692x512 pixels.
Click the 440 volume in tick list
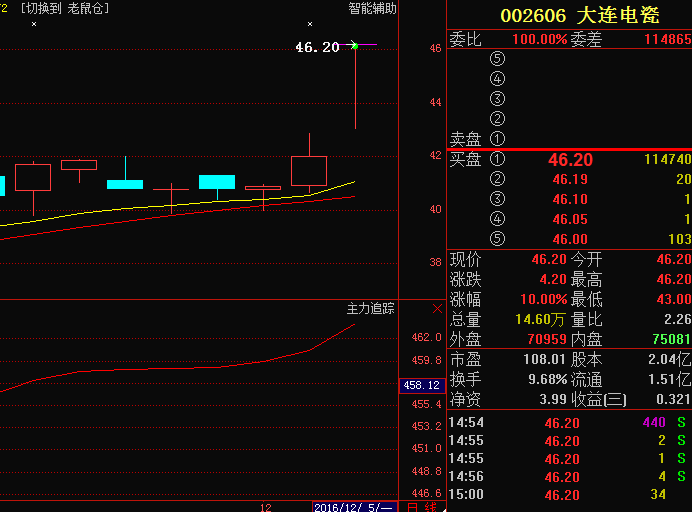pos(654,422)
